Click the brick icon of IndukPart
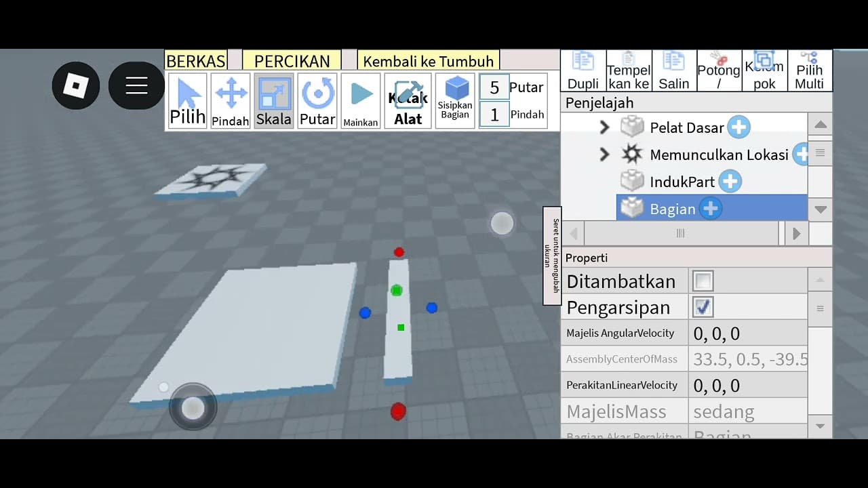The height and width of the screenshot is (488, 868). click(632, 181)
